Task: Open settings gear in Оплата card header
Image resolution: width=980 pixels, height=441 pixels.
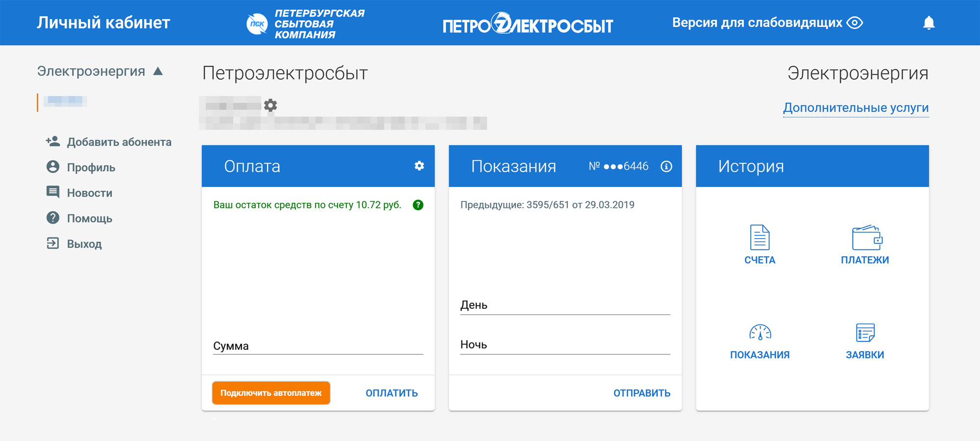Action: pos(419,166)
